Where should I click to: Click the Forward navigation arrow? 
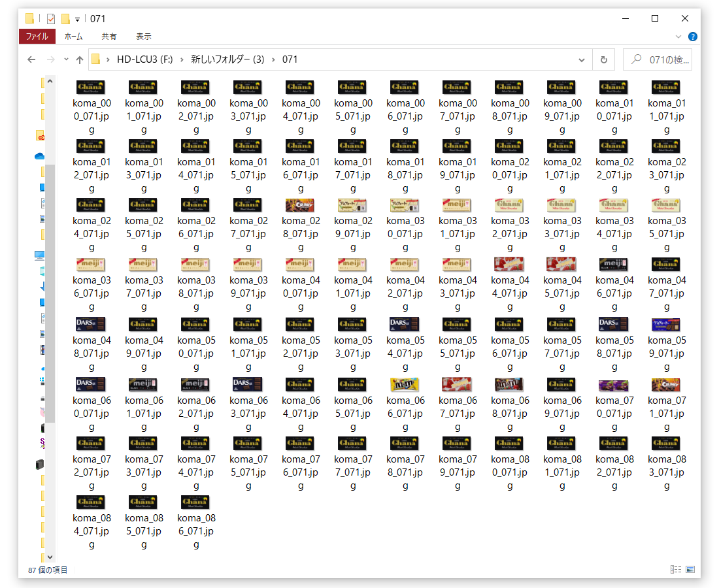(50, 59)
